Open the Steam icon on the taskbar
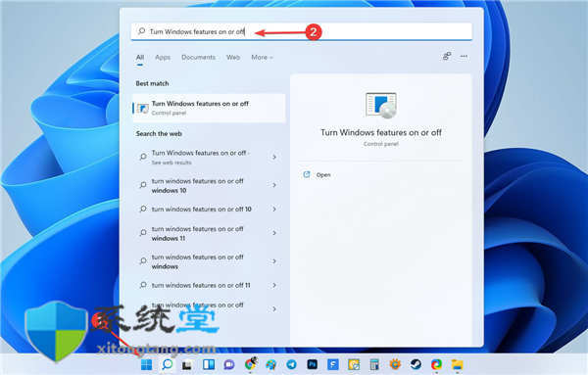 pos(416,364)
